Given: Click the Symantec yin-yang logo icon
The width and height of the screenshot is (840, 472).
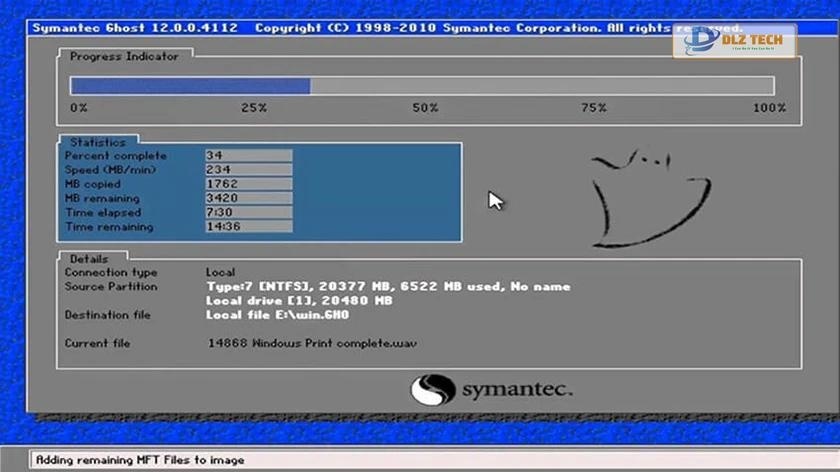Looking at the screenshot, I should 432,389.
